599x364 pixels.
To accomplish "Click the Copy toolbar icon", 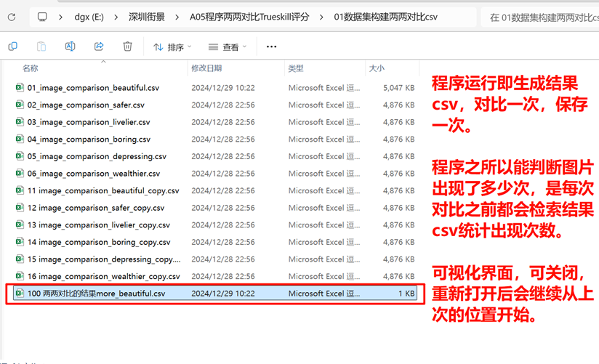I will 12,46.
